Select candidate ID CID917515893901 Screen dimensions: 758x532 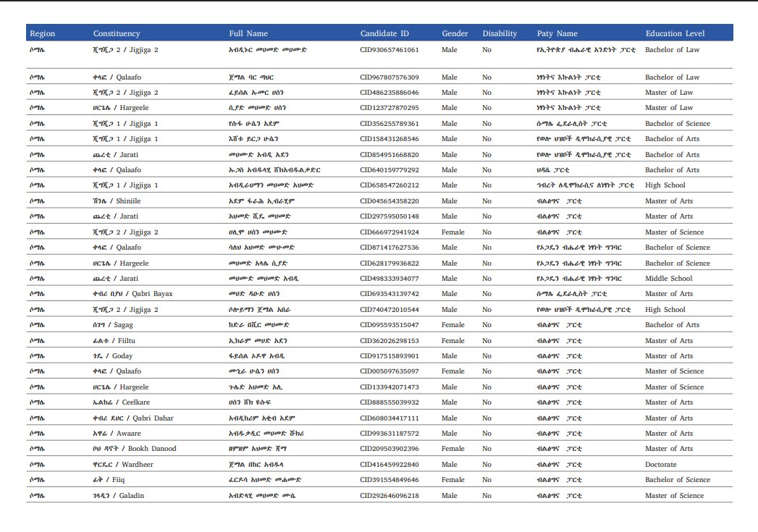(389, 356)
